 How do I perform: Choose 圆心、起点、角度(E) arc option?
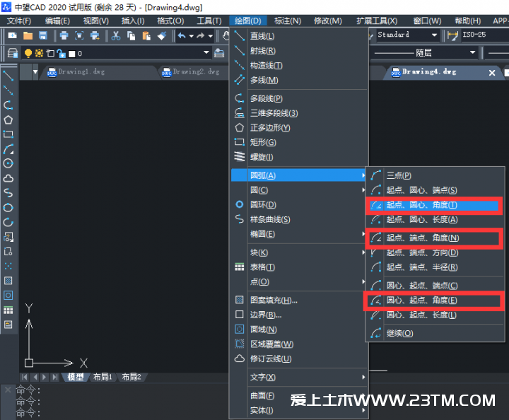pos(434,301)
